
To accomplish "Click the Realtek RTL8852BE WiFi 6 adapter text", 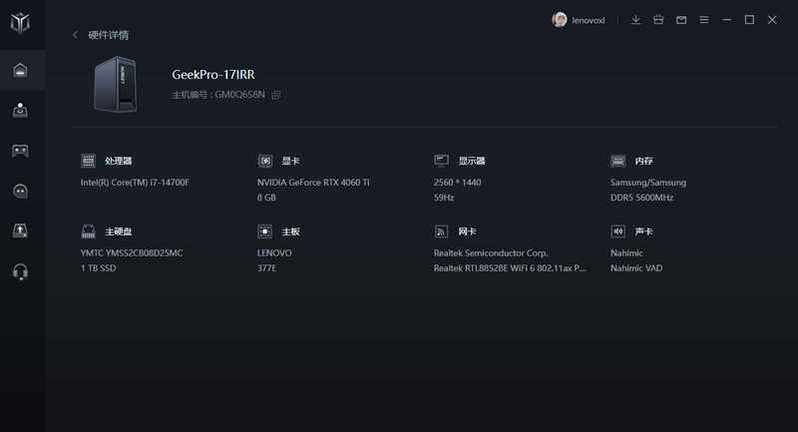I will tap(509, 268).
